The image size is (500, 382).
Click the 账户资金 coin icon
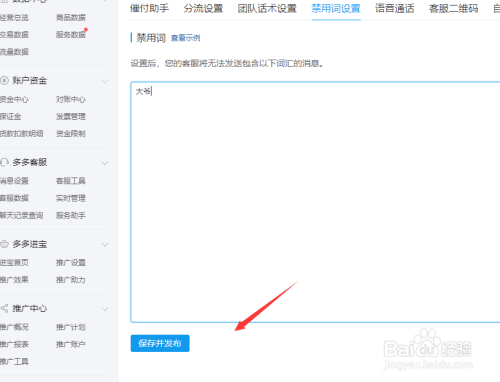point(4,81)
